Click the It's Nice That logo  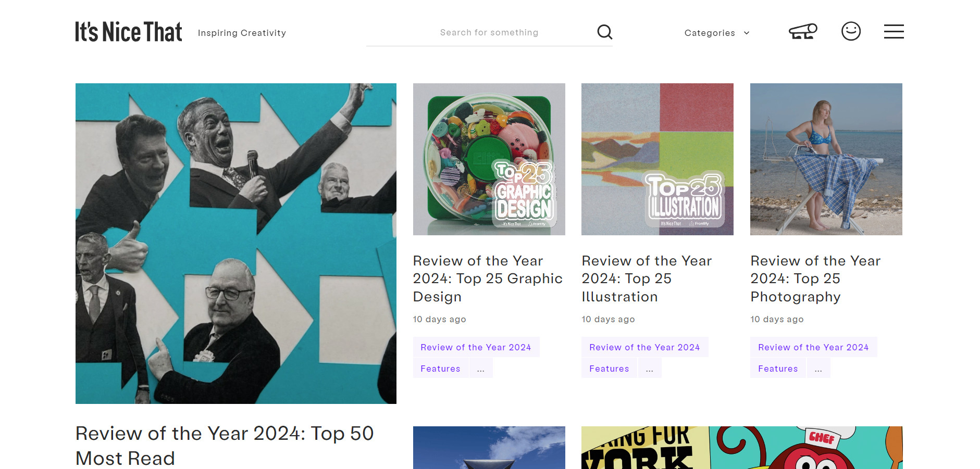tap(129, 32)
